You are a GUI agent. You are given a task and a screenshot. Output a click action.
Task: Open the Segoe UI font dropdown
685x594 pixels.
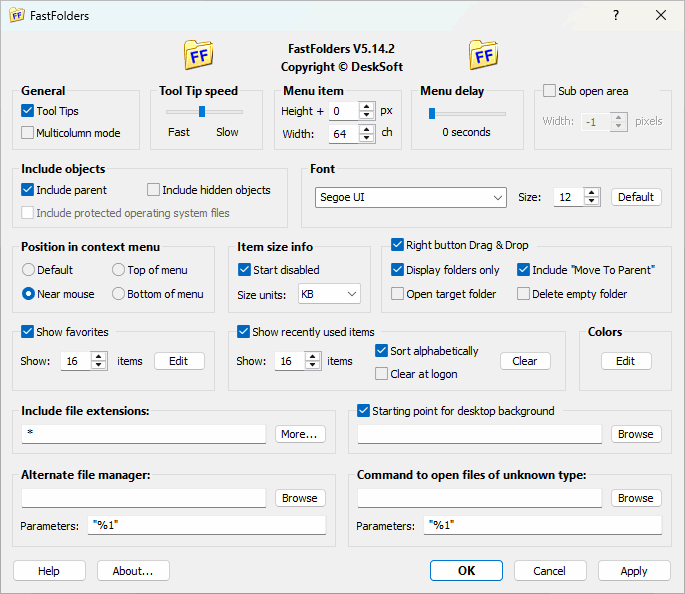click(411, 197)
